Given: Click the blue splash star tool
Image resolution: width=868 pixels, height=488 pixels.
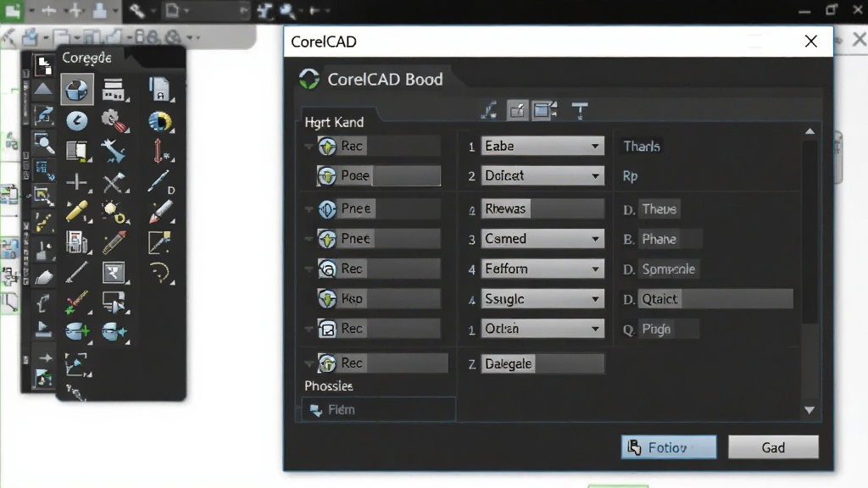Looking at the screenshot, I should pos(114,151).
